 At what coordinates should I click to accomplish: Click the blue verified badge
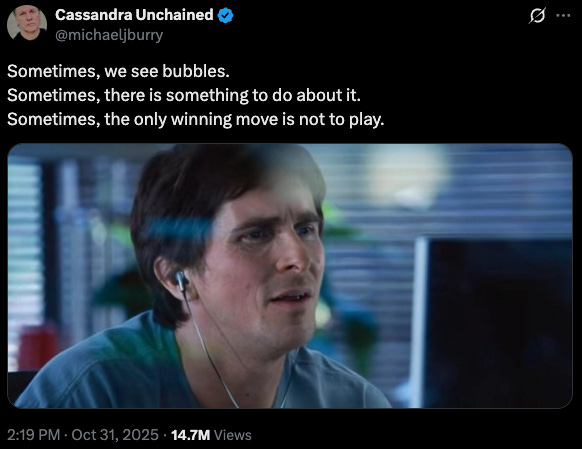tap(225, 15)
